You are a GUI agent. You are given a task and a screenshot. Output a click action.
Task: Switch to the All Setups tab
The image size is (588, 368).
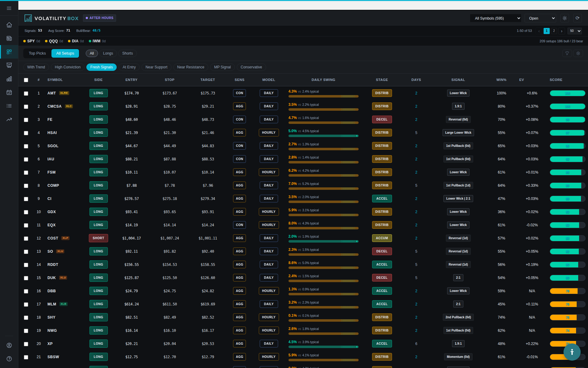coord(65,53)
